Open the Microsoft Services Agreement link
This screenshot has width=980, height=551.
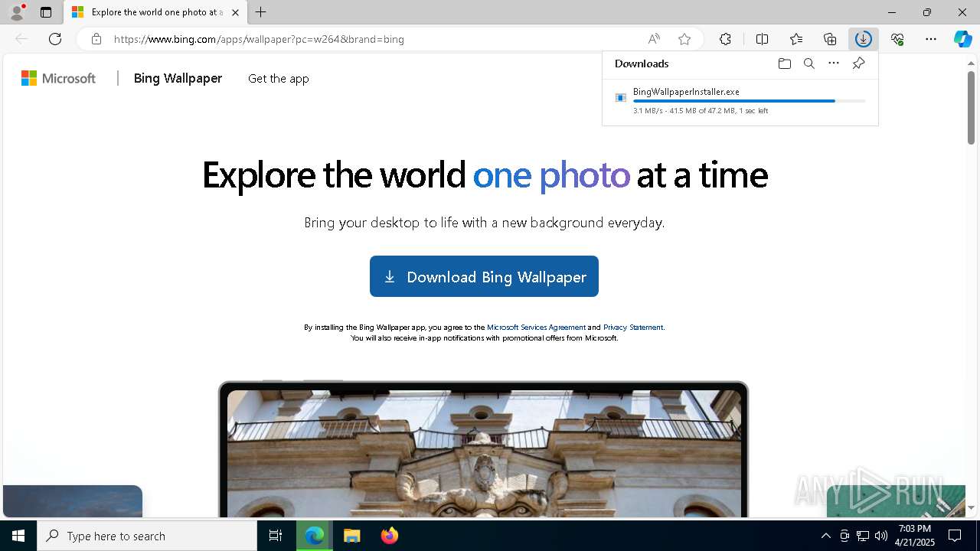click(536, 327)
